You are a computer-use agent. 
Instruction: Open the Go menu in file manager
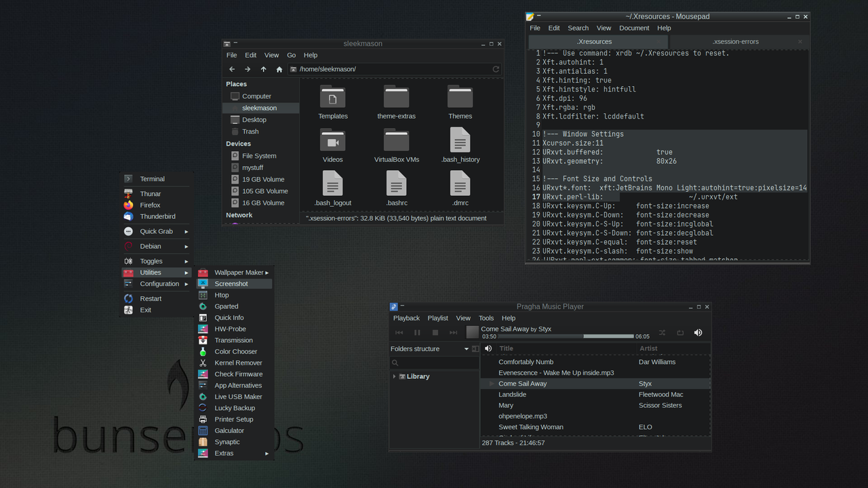tap(291, 55)
